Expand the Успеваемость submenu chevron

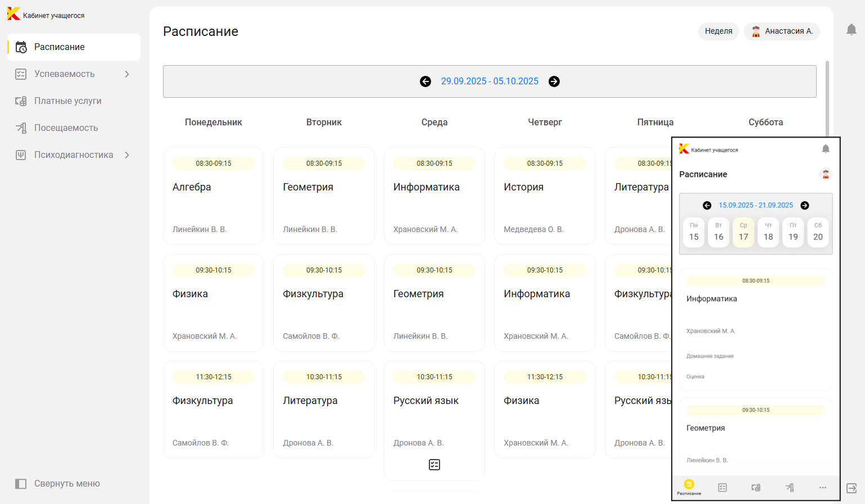[127, 74]
